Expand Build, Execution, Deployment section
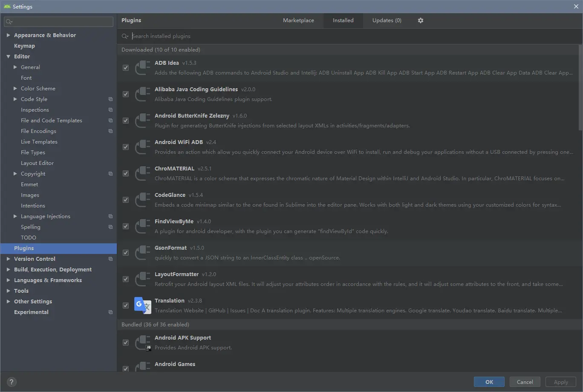 [x=8, y=270]
